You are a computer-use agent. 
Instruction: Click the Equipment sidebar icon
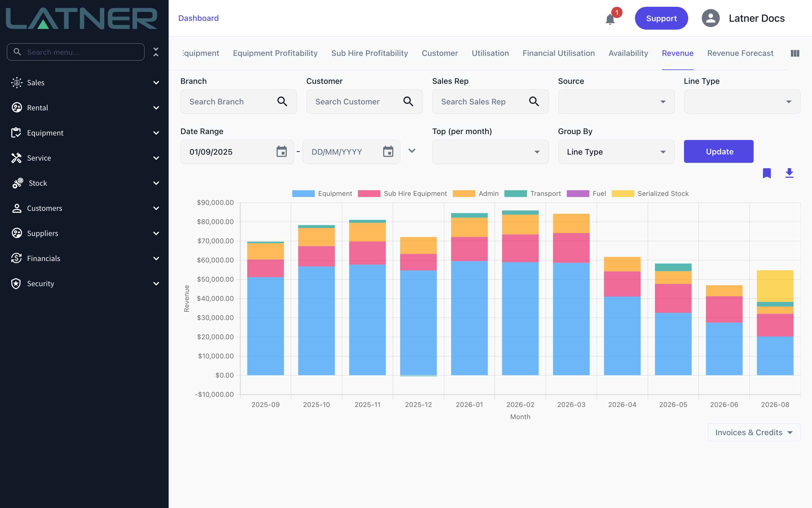(16, 133)
